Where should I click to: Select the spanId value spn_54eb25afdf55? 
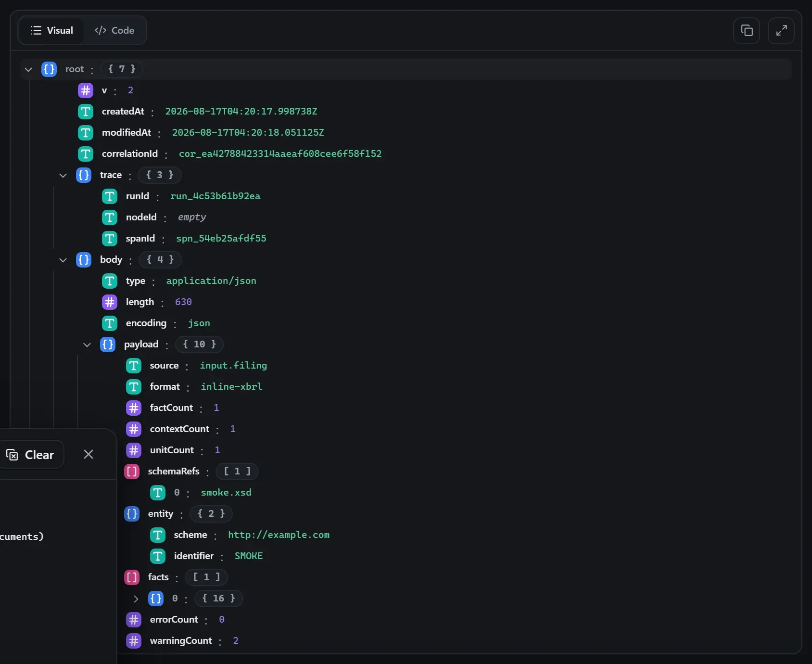221,239
